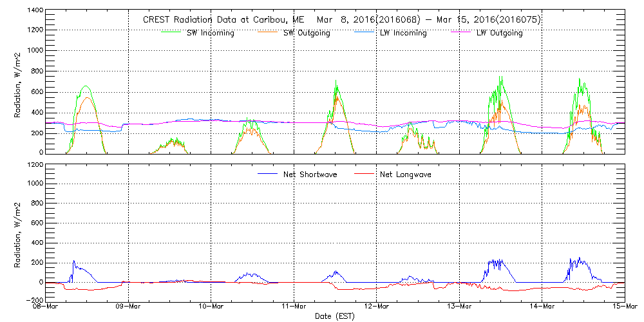Choose the 14-Mar date tick label
The height and width of the screenshot is (322, 644).
point(542,308)
